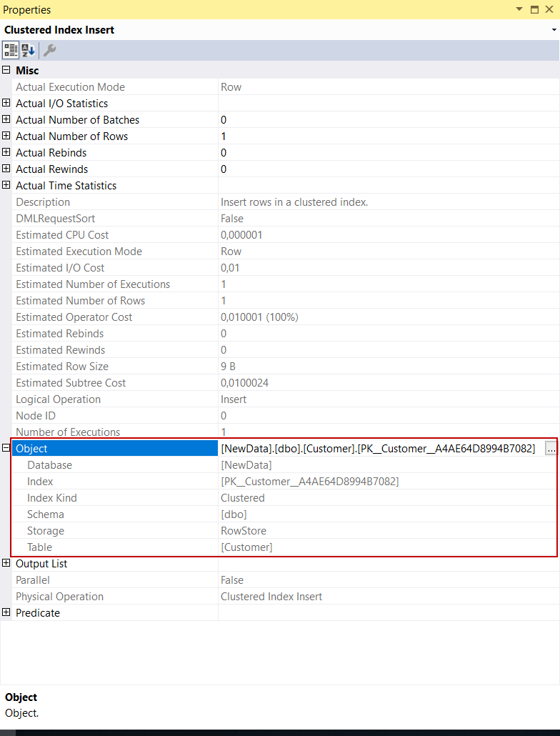560x736 pixels.
Task: Click the Property Pages wrench icon
Action: [49, 50]
